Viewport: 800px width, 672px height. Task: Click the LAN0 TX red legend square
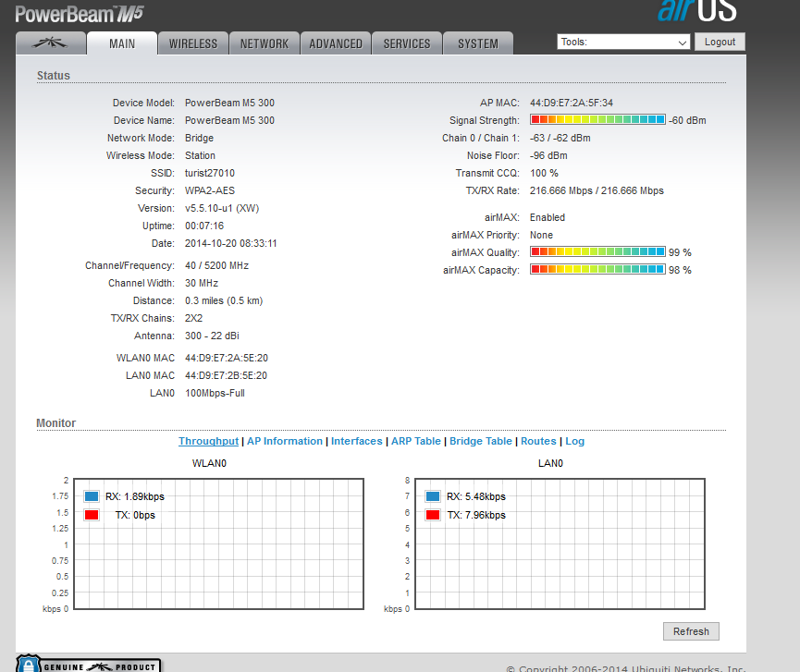[x=433, y=515]
